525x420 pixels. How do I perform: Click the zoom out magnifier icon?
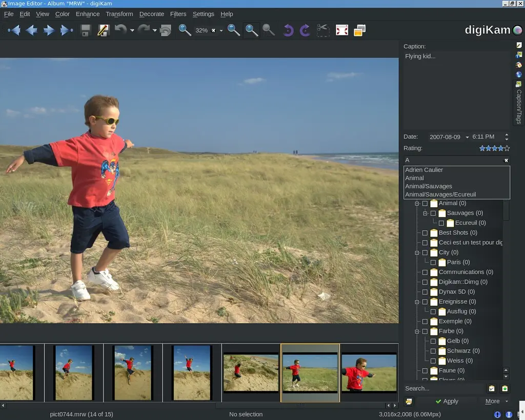pos(234,30)
